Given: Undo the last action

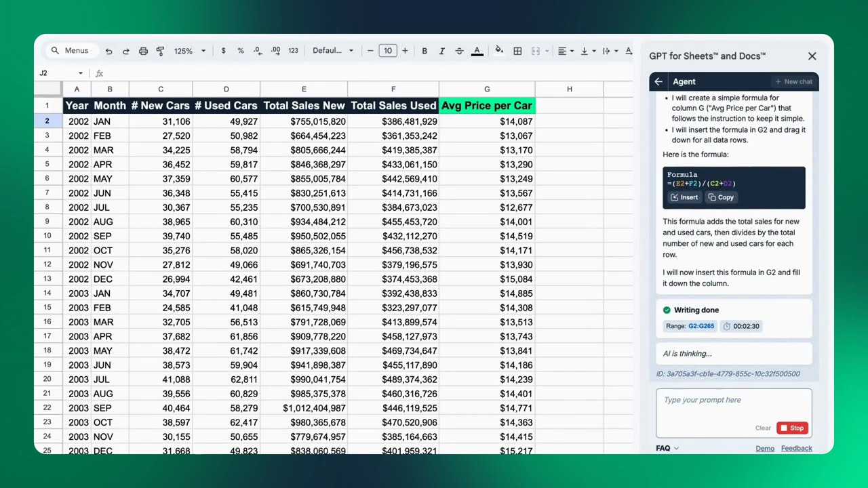Looking at the screenshot, I should 108,51.
